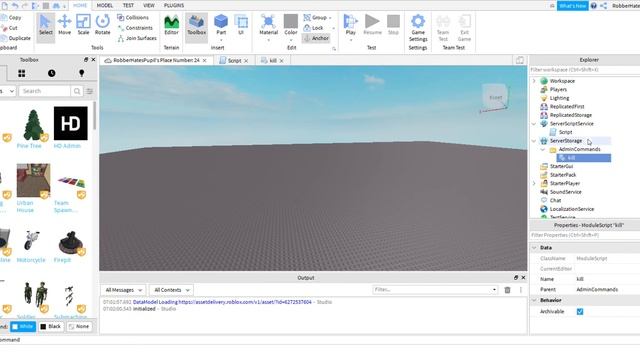Image resolution: width=640 pixels, height=360 pixels.
Task: Toggle Constraints option
Action: coord(135,28)
